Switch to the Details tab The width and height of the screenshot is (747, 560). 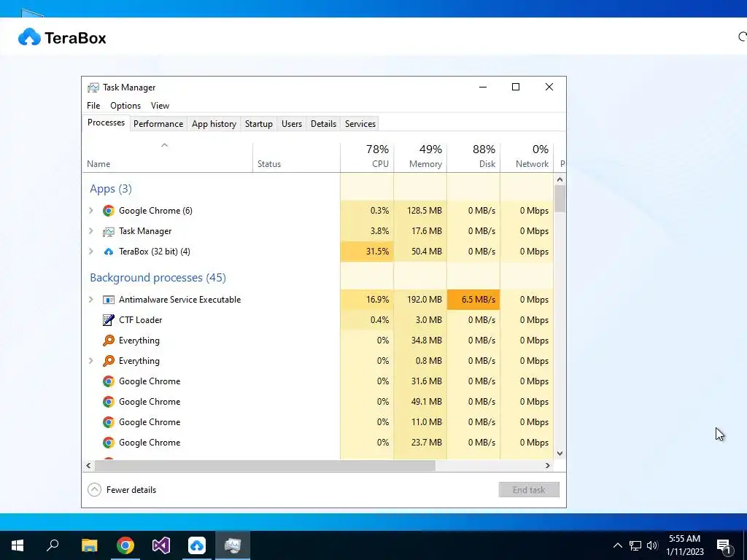(x=323, y=124)
